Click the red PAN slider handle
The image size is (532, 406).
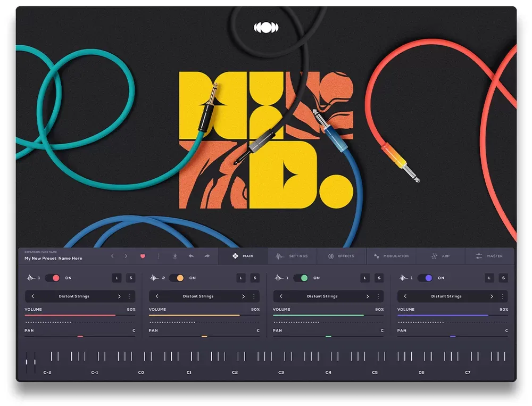[x=80, y=336]
